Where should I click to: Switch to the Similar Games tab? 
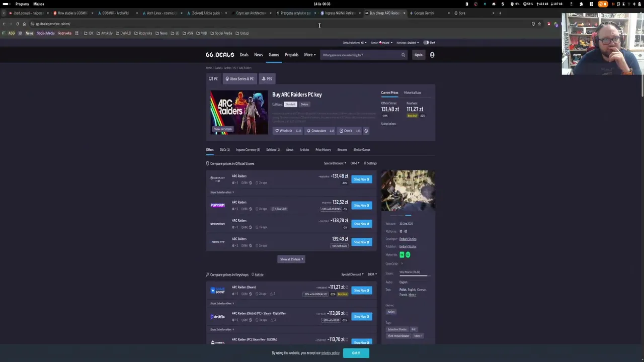(362, 150)
